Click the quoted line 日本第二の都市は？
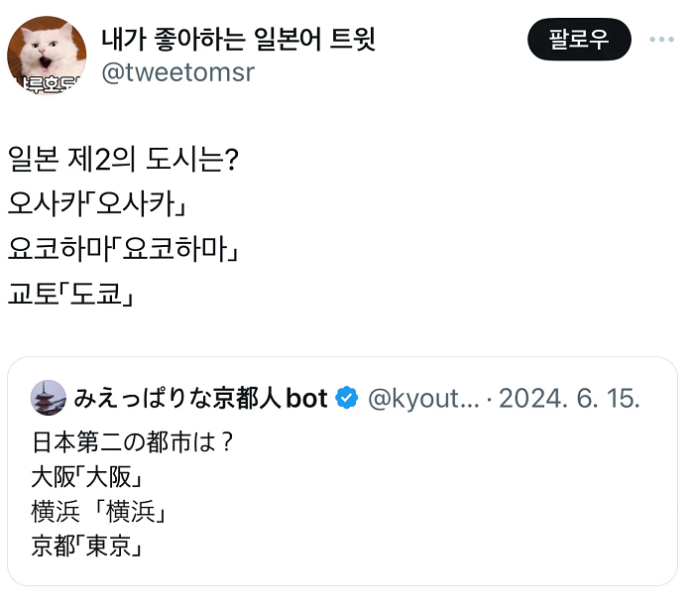 point(133,440)
